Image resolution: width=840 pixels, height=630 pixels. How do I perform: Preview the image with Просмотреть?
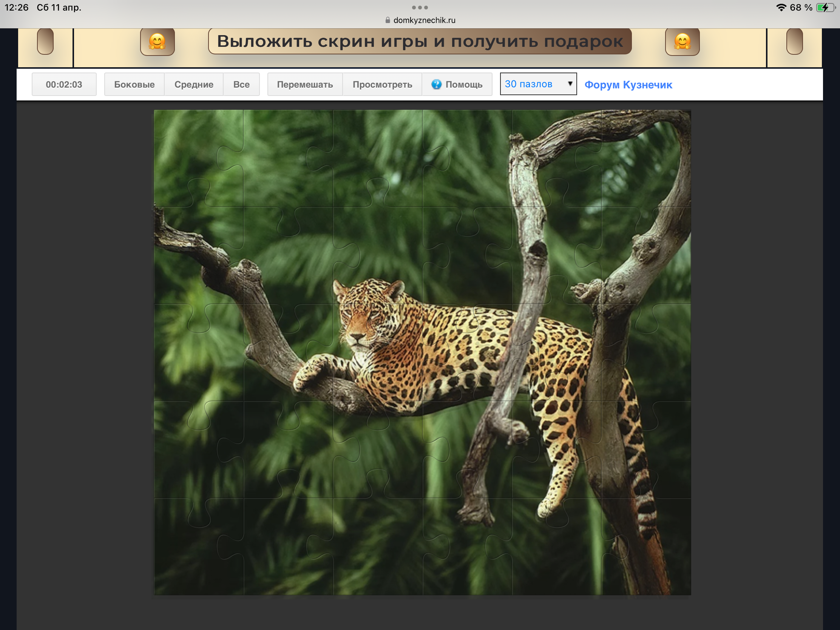click(382, 84)
